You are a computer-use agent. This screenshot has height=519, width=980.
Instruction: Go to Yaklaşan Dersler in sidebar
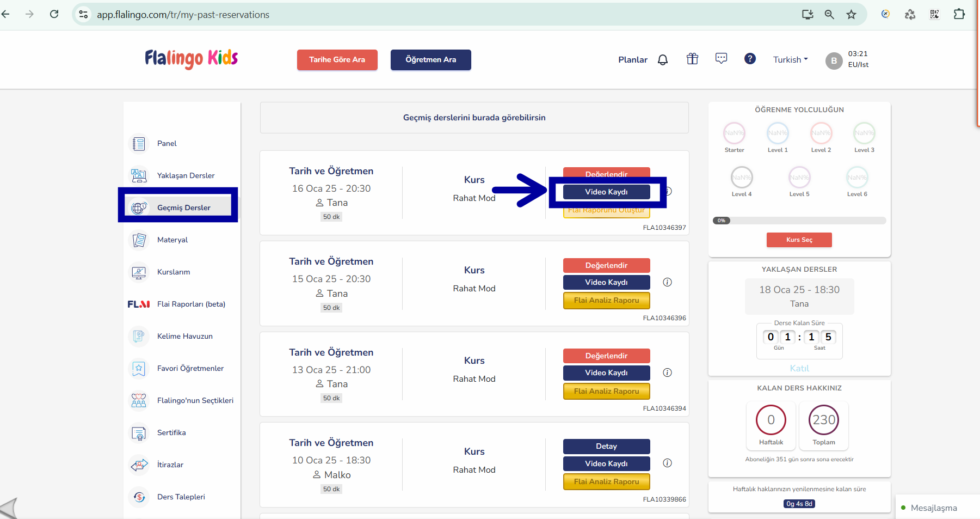186,175
